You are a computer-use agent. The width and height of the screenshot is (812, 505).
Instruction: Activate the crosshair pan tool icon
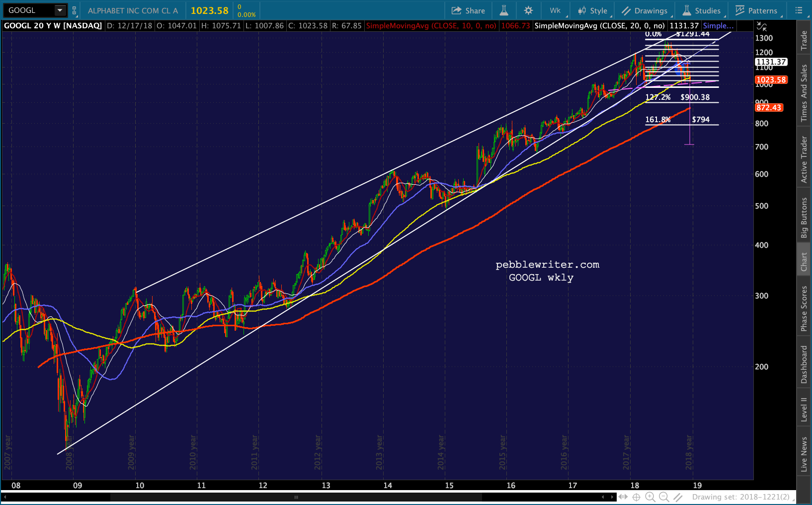(x=637, y=497)
